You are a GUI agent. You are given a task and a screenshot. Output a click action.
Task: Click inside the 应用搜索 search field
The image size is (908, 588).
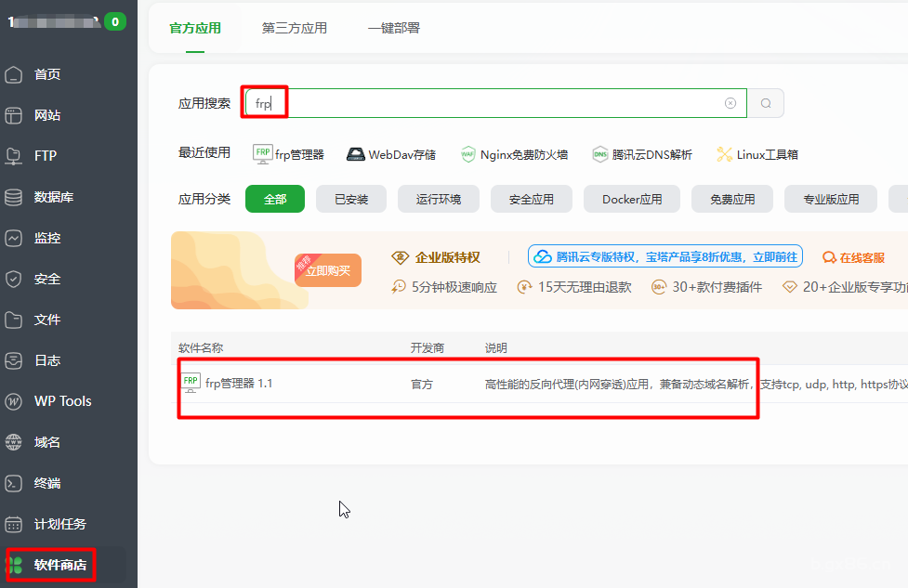(465, 102)
